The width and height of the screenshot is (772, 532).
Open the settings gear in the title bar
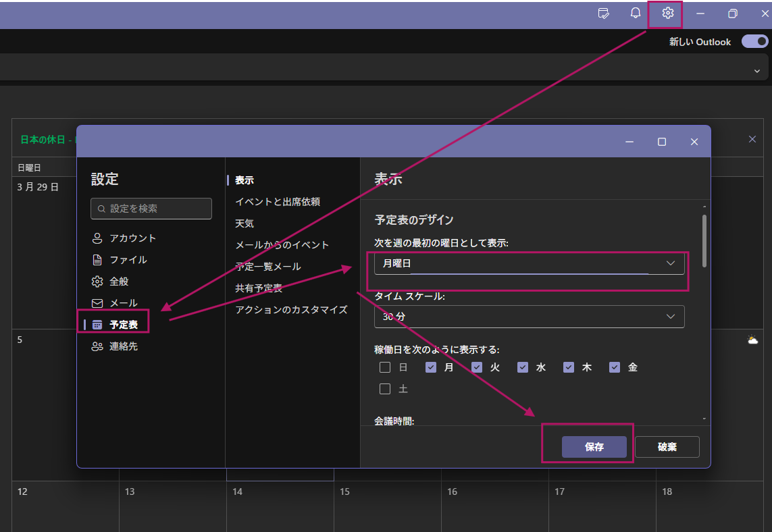(667, 14)
